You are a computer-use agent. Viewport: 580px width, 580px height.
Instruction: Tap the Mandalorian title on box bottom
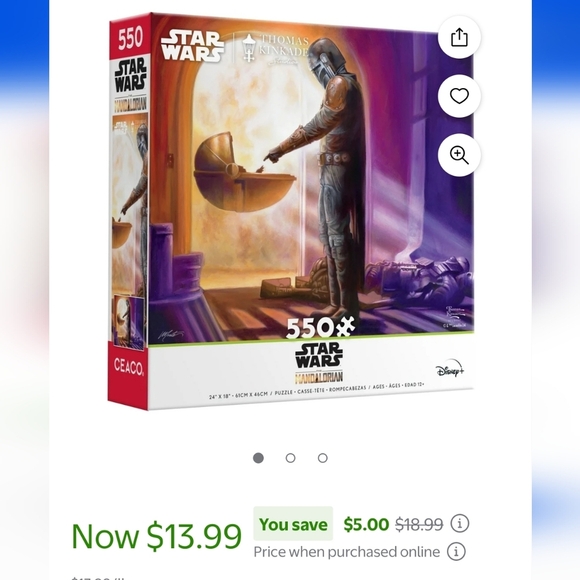coord(319,377)
